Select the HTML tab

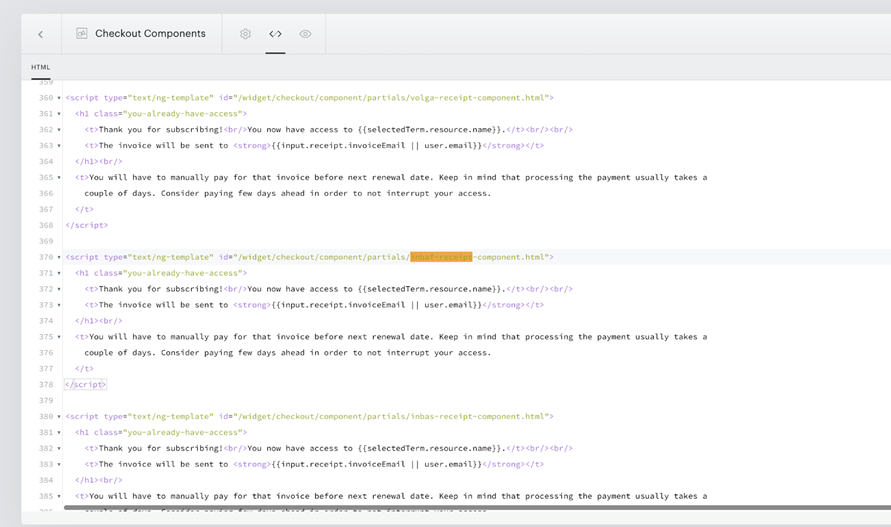click(41, 67)
